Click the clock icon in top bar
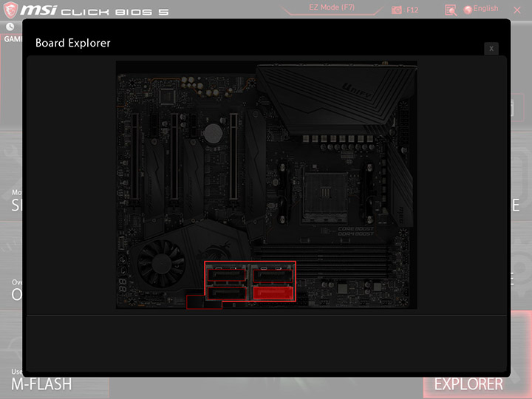 [10, 27]
